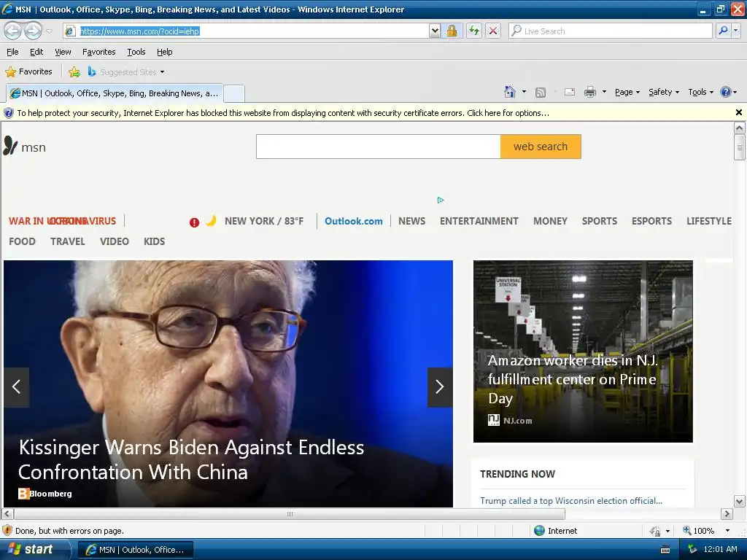Viewport: 747px width, 560px height.
Task: Close the security information bar
Action: [x=738, y=112]
